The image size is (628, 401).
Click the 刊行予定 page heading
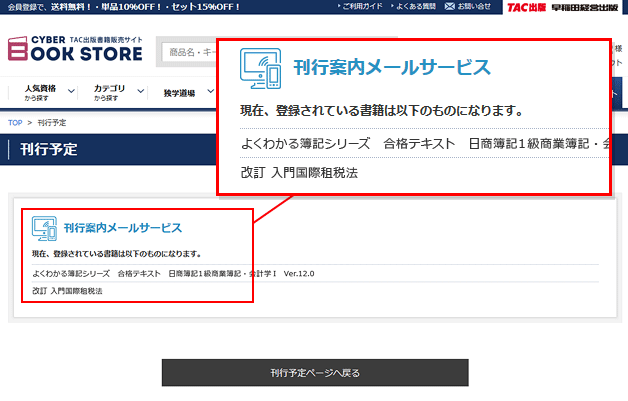(x=49, y=149)
